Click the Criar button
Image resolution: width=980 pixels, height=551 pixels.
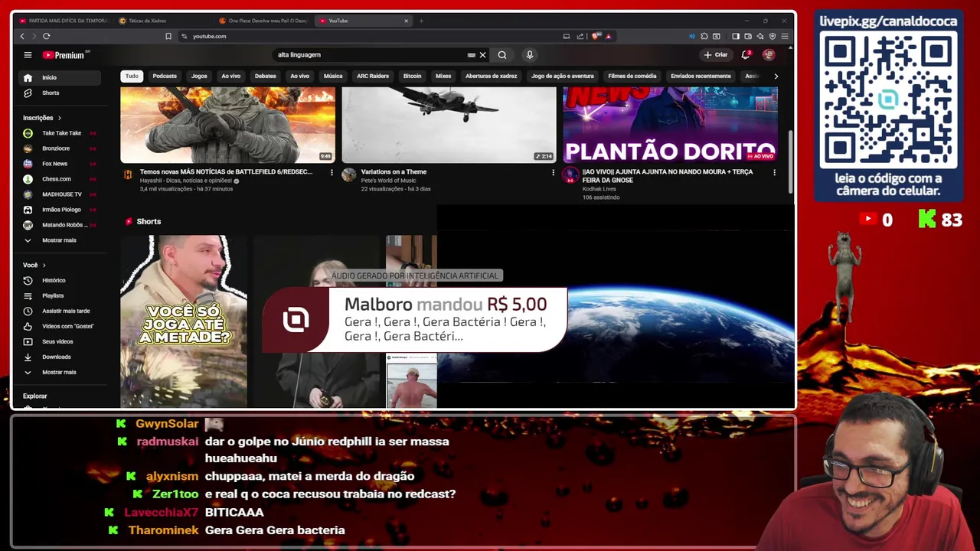[716, 55]
